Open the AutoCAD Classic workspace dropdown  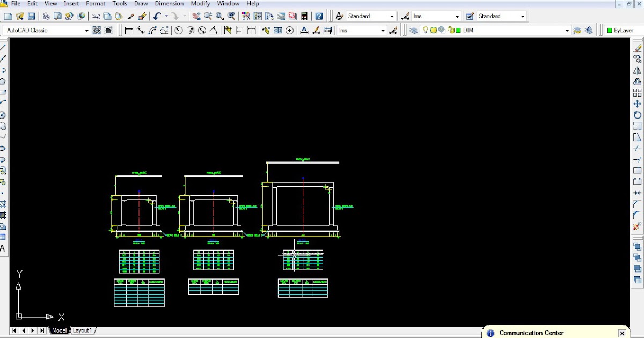pyautogui.click(x=86, y=31)
